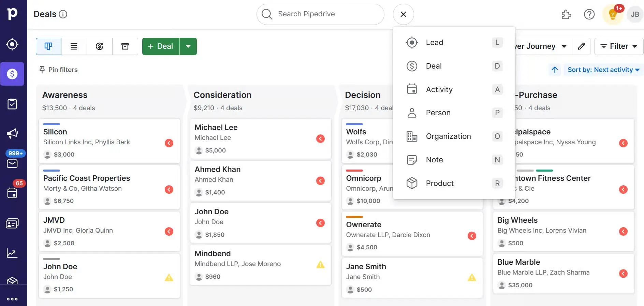Switch to pipeline kanban view
The height and width of the screenshot is (306, 644).
[48, 46]
